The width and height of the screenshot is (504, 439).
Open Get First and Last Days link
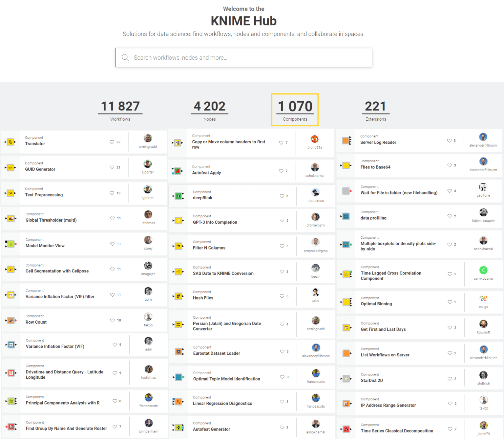[x=383, y=329]
